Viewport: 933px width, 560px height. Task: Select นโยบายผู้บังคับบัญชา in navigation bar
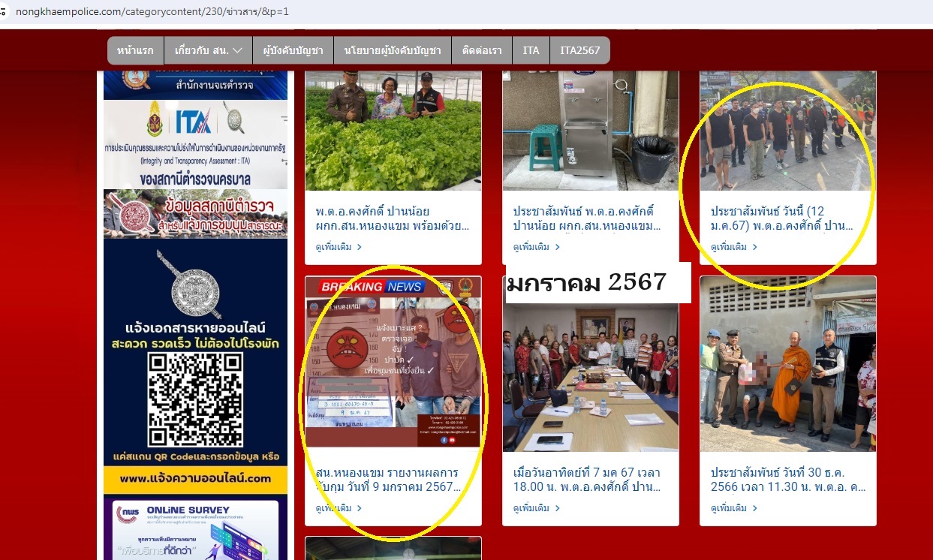coord(393,50)
